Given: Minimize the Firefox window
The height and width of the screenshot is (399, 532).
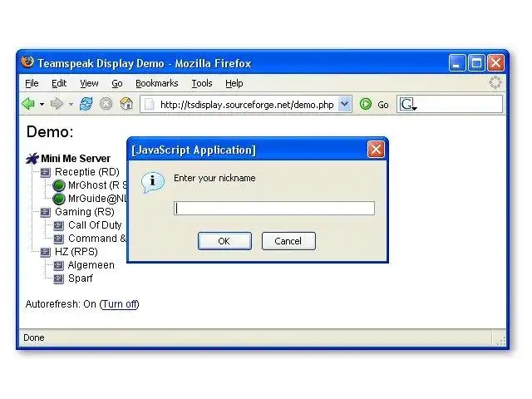Looking at the screenshot, I should [x=456, y=63].
